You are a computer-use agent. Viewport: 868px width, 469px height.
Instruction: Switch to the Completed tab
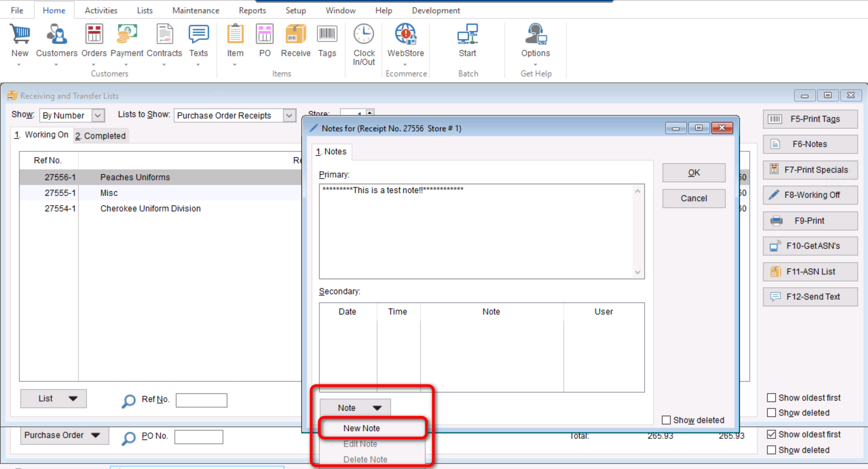[101, 136]
